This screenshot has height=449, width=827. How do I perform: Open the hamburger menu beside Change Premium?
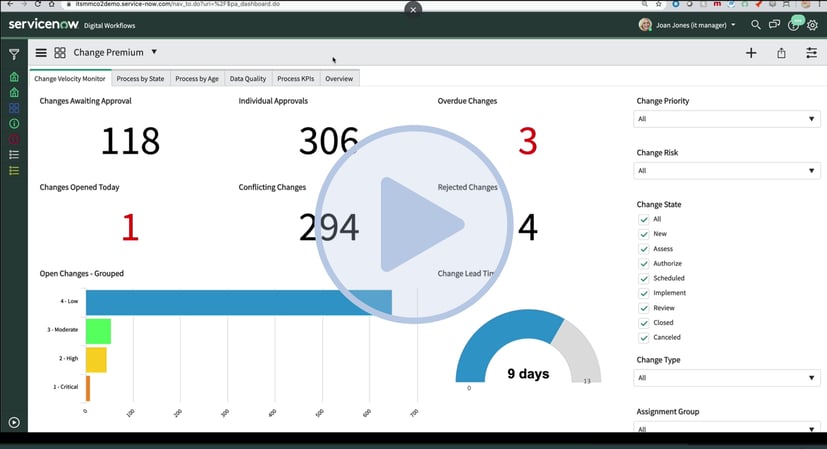click(x=41, y=53)
